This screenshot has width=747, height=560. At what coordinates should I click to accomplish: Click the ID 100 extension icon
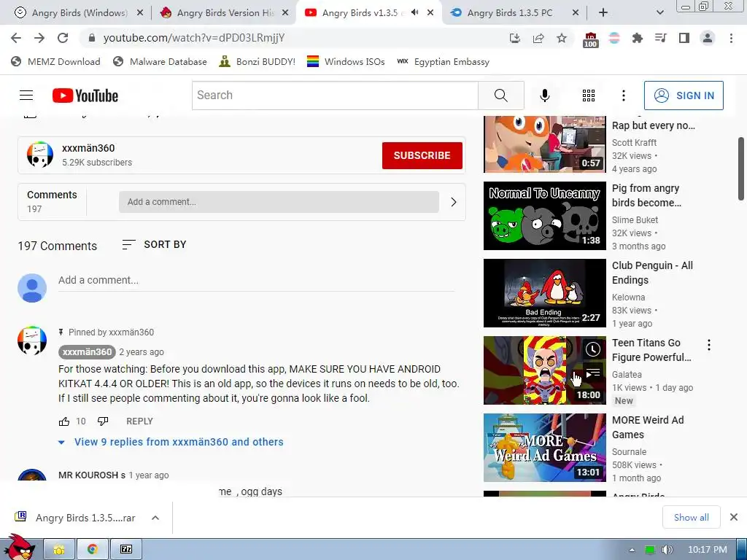(590, 39)
